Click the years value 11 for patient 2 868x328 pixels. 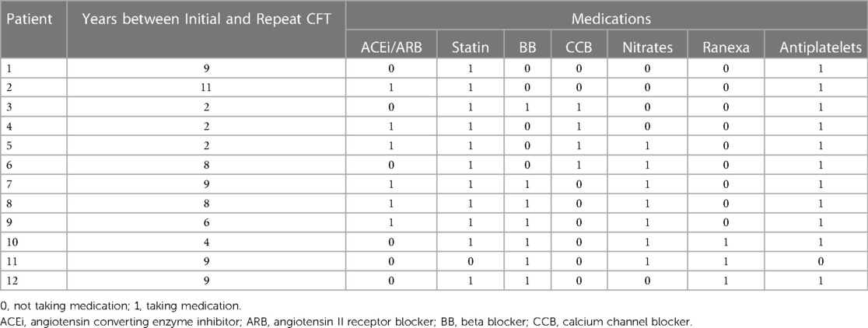(x=206, y=85)
